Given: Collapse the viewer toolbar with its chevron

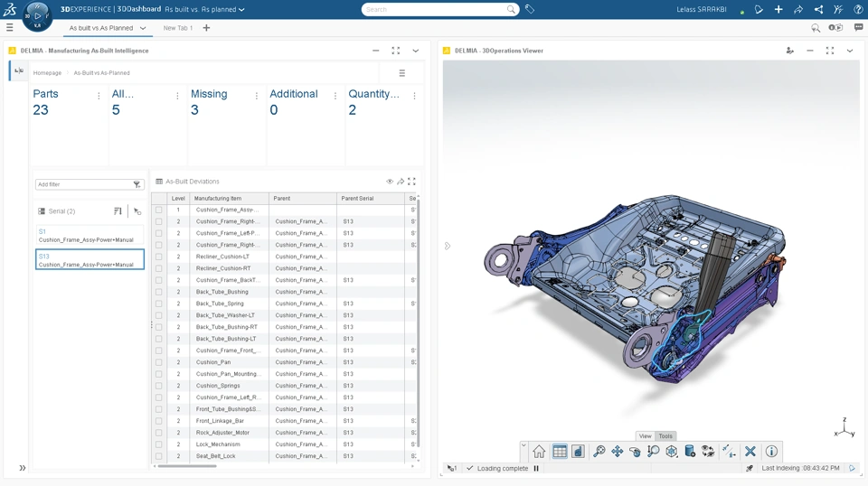Looking at the screenshot, I should (x=524, y=444).
